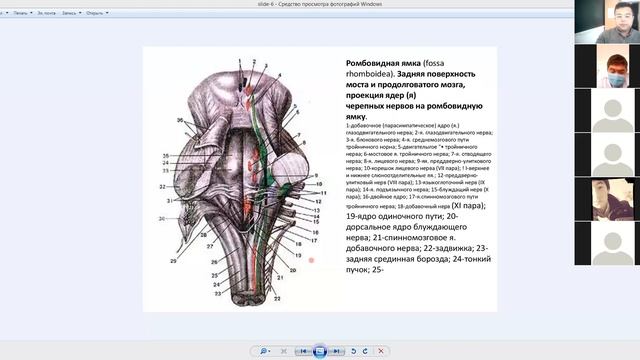Rotate the image counterclockwise
Viewport: 640px width, 360px height.
(353, 351)
